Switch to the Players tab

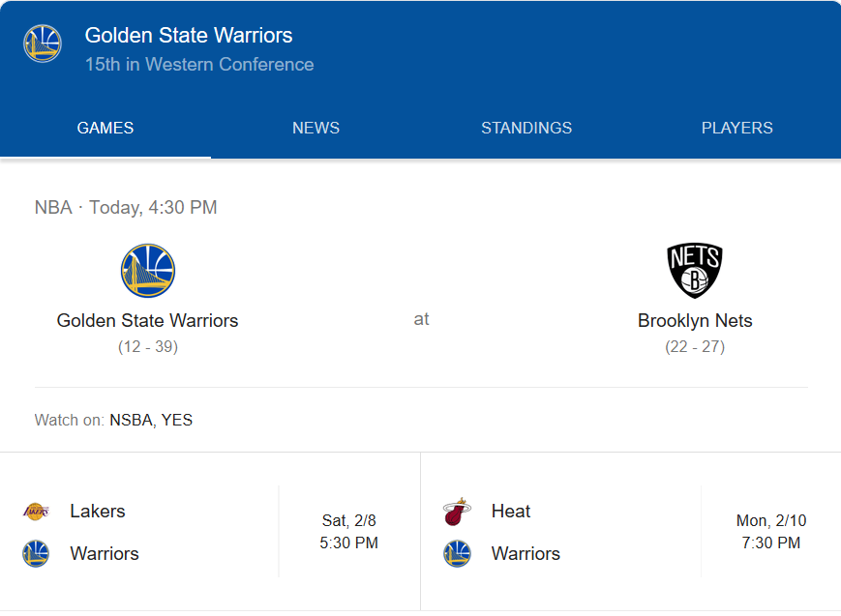coord(736,129)
